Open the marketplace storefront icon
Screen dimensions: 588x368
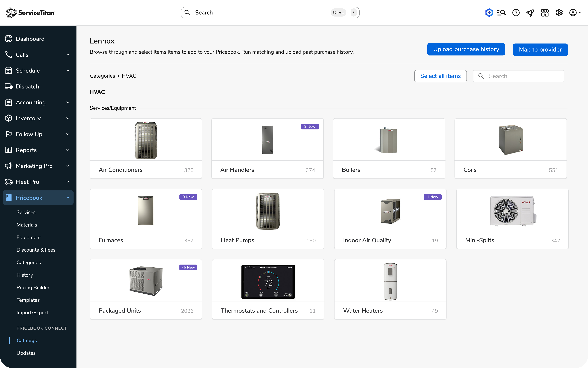click(x=545, y=13)
